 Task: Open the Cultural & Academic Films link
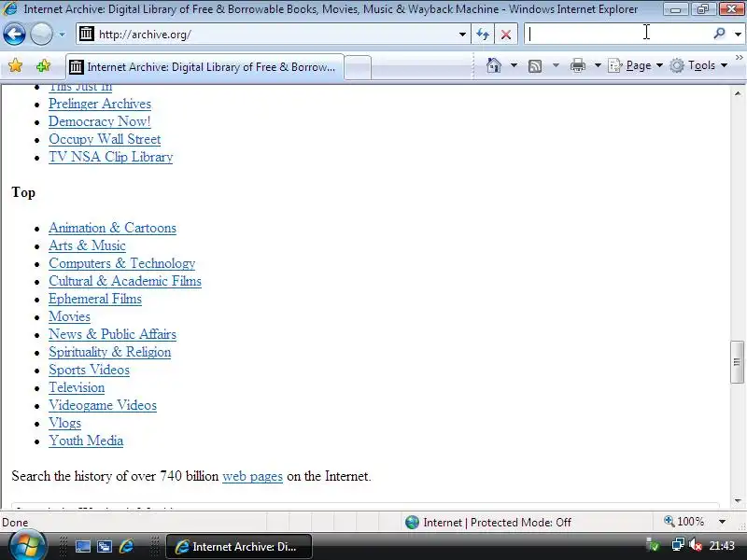click(x=125, y=281)
